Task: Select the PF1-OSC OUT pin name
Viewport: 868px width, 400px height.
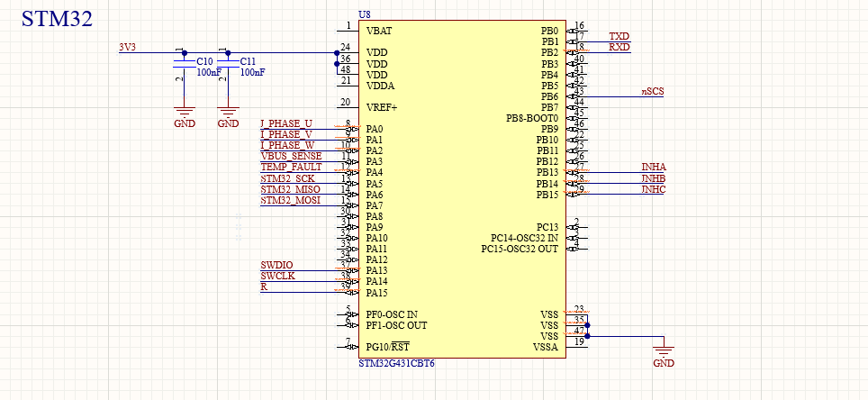Action: [x=396, y=325]
